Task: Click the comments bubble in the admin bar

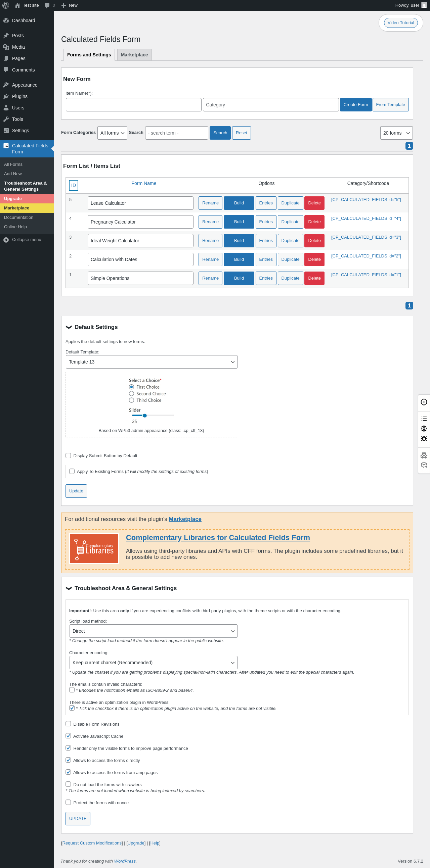Action: [x=47, y=5]
